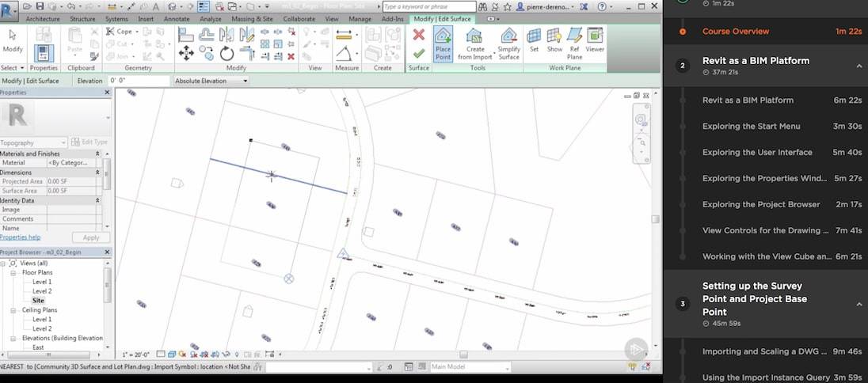Select the Copy tool in Modify panel
Viewport: 868px width, 383px height.
pyautogui.click(x=207, y=54)
